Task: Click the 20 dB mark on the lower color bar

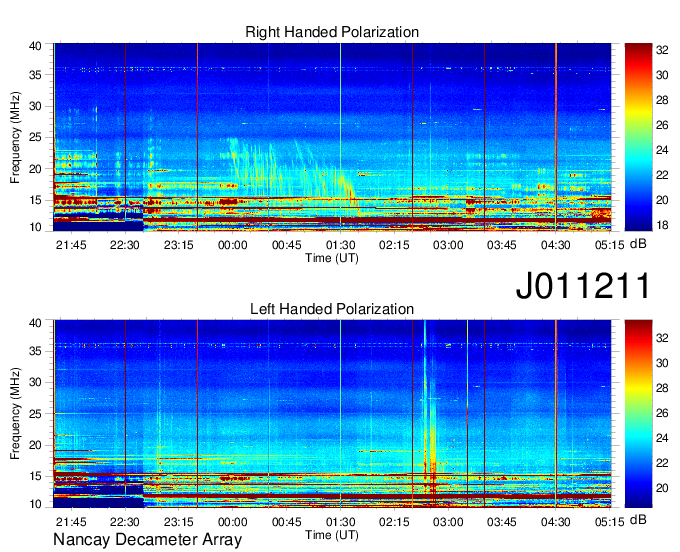Action: click(x=662, y=488)
